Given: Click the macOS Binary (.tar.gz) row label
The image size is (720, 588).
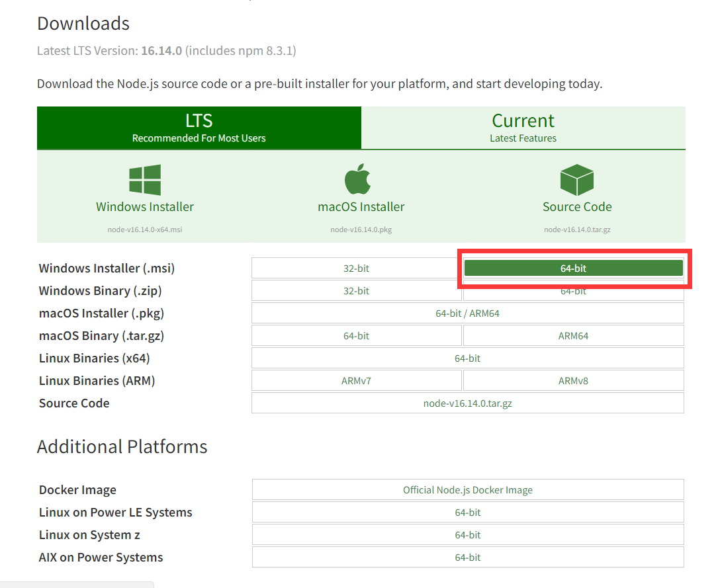Looking at the screenshot, I should pyautogui.click(x=101, y=335).
